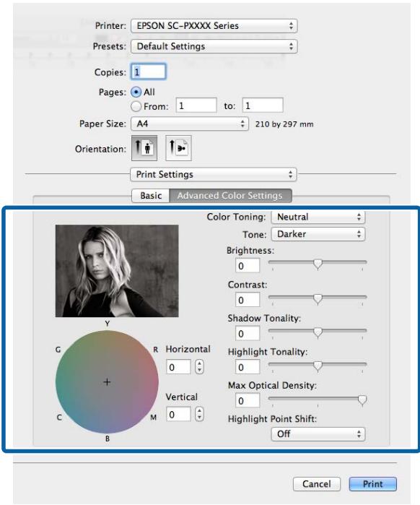
Task: Click the Brightness value field
Action: coord(248,266)
